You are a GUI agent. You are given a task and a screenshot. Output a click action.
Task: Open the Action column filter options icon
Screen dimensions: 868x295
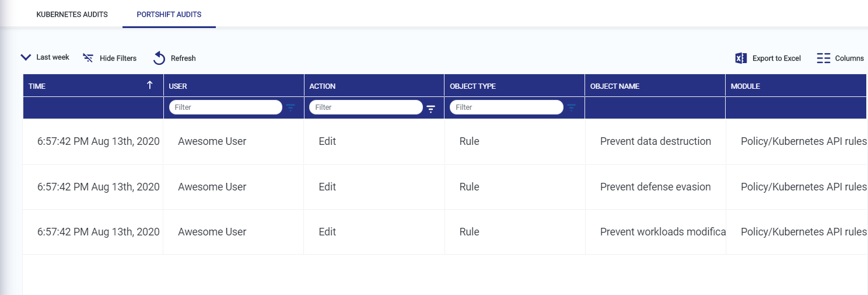pos(431,108)
